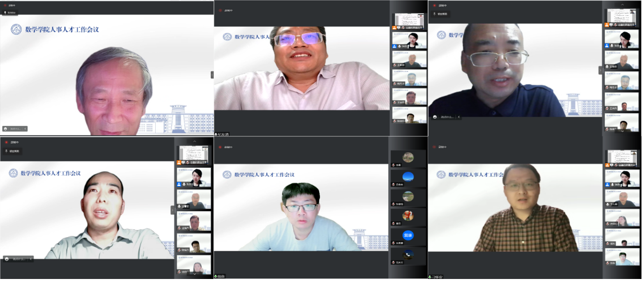Open emoji picker in navy-shirt speaker's window
This screenshot has height=281, width=644.
pyautogui.click(x=435, y=117)
